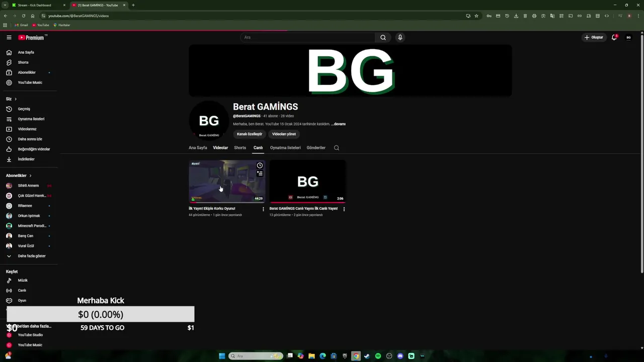Reload the page in Chrome
644x362 pixels.
pyautogui.click(x=23, y=16)
